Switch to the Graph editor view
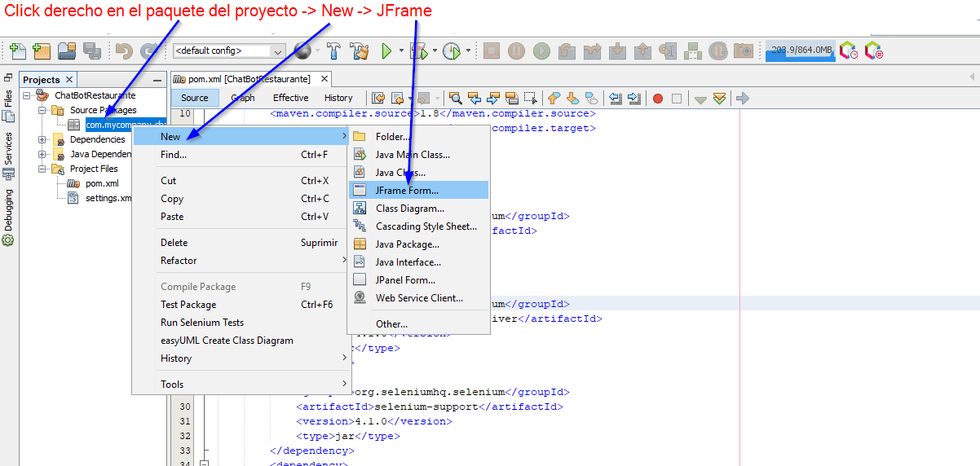 [x=242, y=98]
